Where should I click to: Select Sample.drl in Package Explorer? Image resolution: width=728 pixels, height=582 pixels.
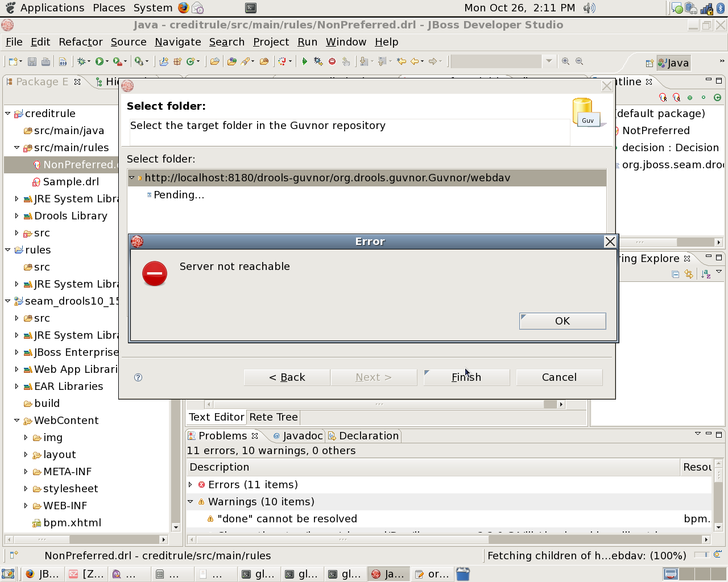[x=71, y=182]
